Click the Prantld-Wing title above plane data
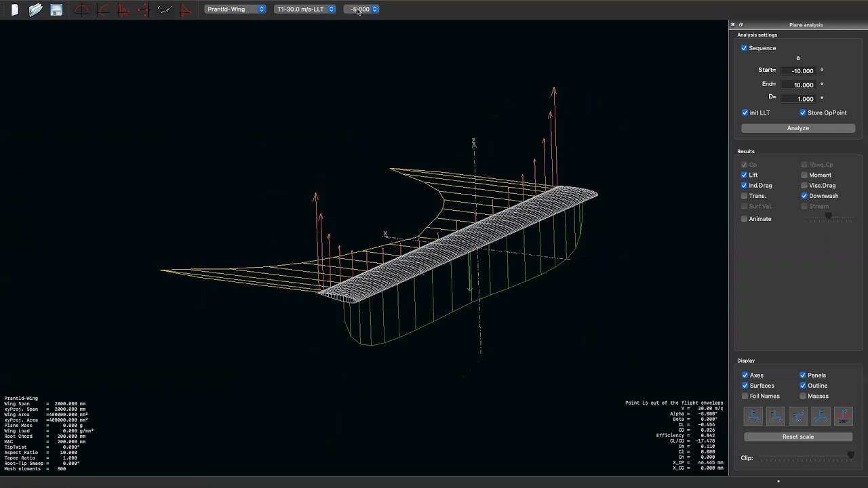 (21, 399)
